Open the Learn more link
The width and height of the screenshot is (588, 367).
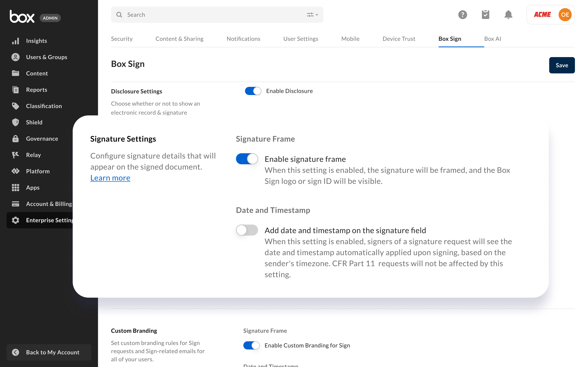pyautogui.click(x=110, y=178)
